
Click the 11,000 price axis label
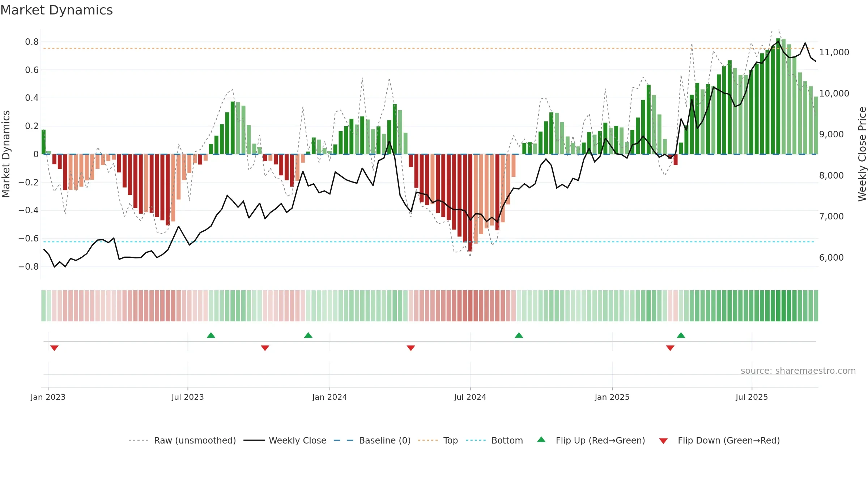[834, 52]
